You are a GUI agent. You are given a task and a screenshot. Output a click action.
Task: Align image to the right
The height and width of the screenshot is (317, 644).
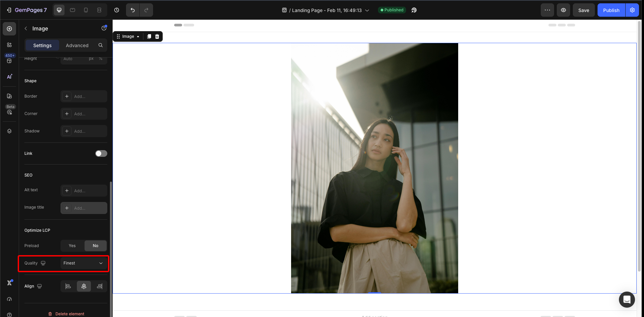(x=100, y=286)
